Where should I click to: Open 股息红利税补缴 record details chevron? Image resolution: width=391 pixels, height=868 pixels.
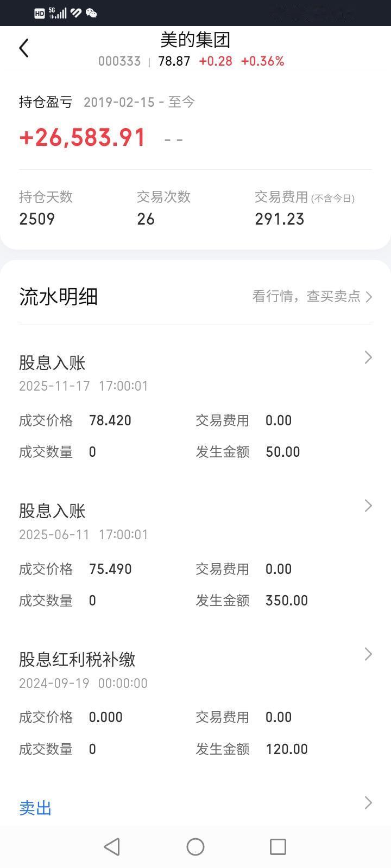click(368, 654)
